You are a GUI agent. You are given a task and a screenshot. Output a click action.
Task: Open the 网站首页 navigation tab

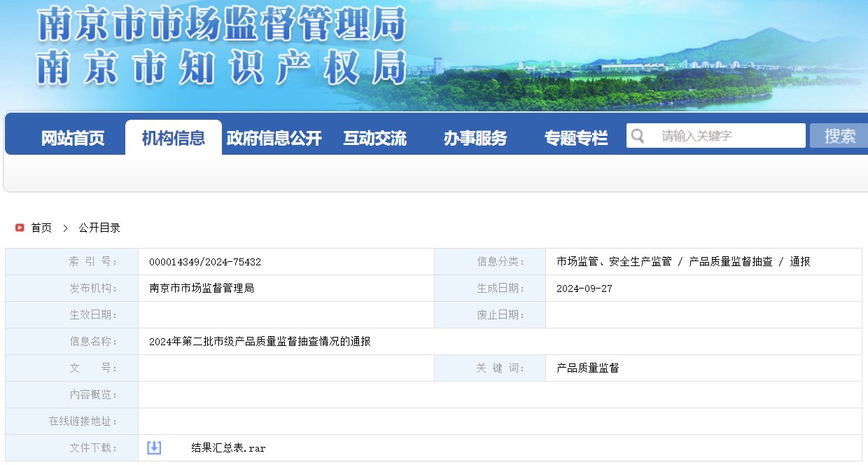point(73,138)
